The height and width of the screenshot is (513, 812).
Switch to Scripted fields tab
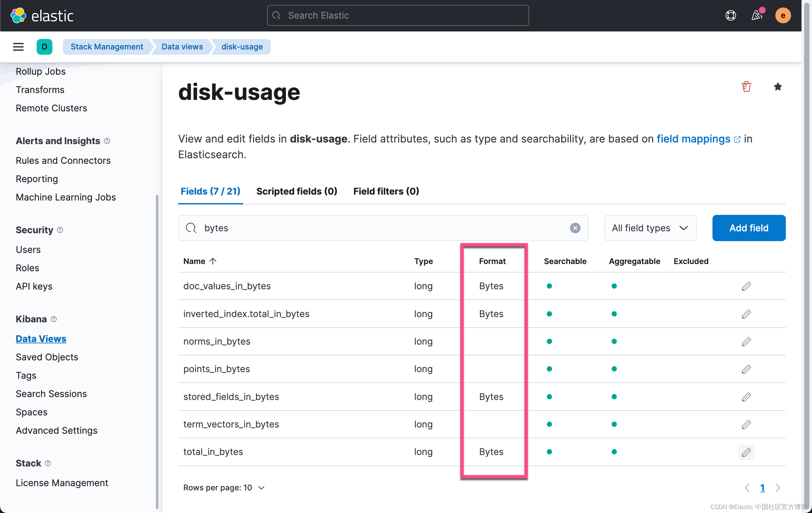(x=296, y=191)
